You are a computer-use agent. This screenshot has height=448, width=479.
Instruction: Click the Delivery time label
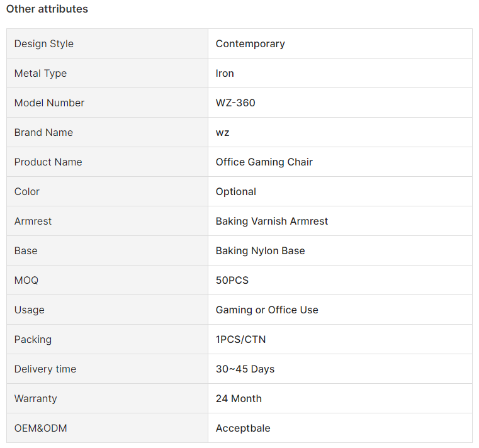(45, 369)
